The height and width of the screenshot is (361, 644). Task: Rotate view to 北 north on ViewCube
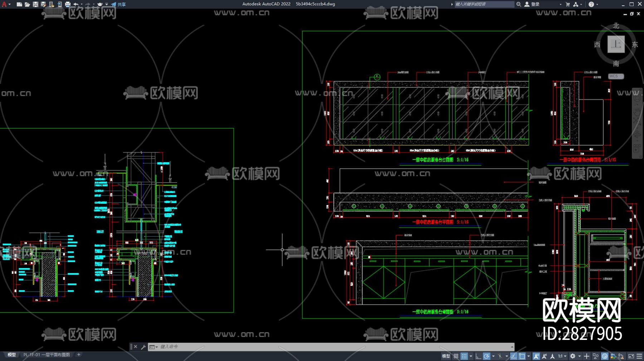coord(616,26)
